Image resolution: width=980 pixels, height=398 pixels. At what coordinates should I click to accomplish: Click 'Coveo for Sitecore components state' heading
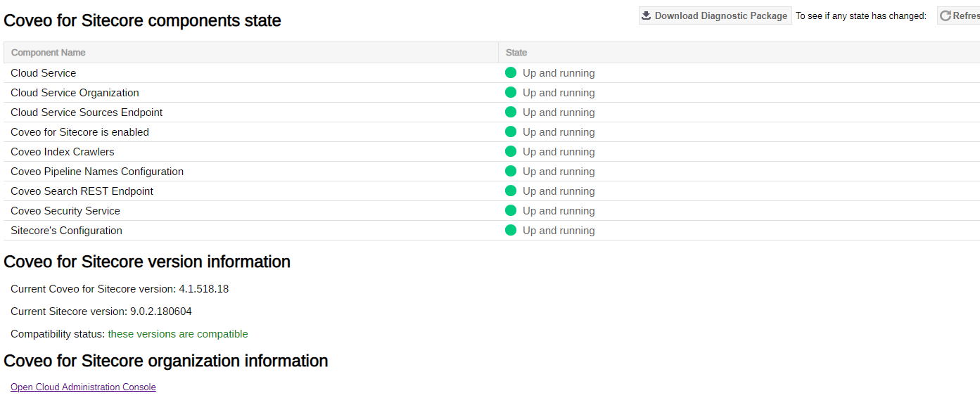[142, 20]
